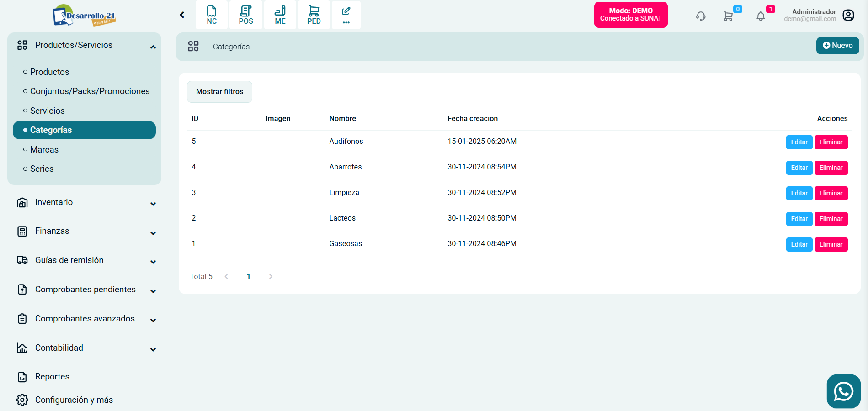Open the notifications bell icon

click(761, 16)
